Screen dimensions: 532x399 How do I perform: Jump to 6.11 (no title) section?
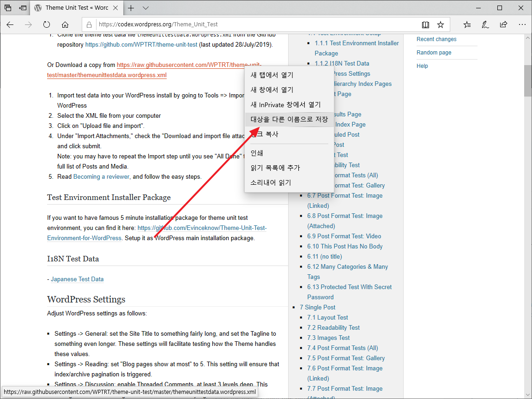coord(324,256)
